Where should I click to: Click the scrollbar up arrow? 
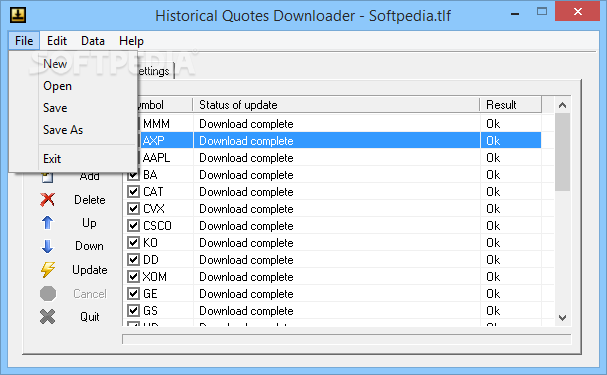[562, 105]
